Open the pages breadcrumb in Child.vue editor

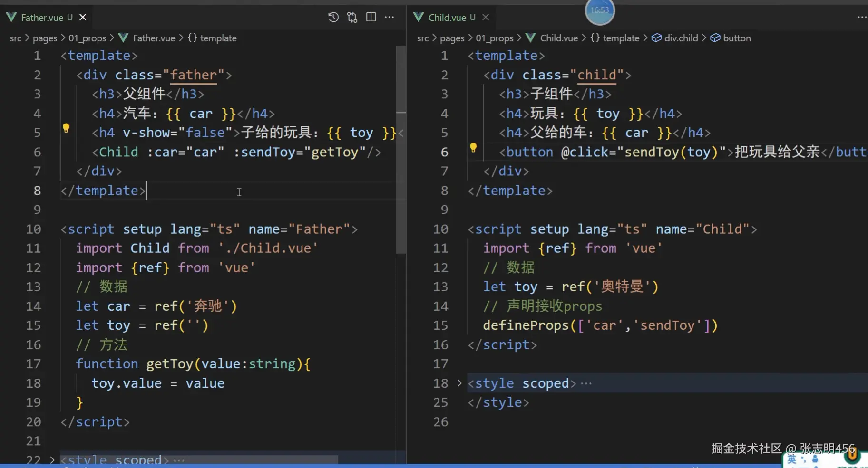(452, 38)
